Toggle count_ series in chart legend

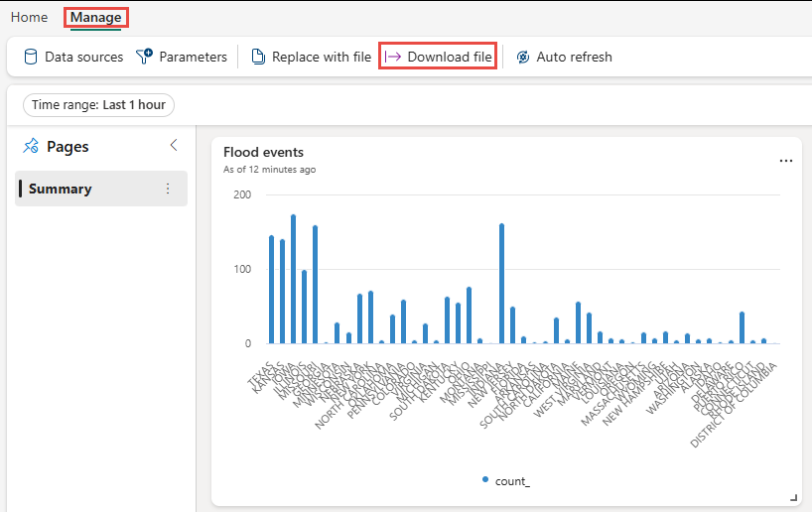[x=512, y=481]
